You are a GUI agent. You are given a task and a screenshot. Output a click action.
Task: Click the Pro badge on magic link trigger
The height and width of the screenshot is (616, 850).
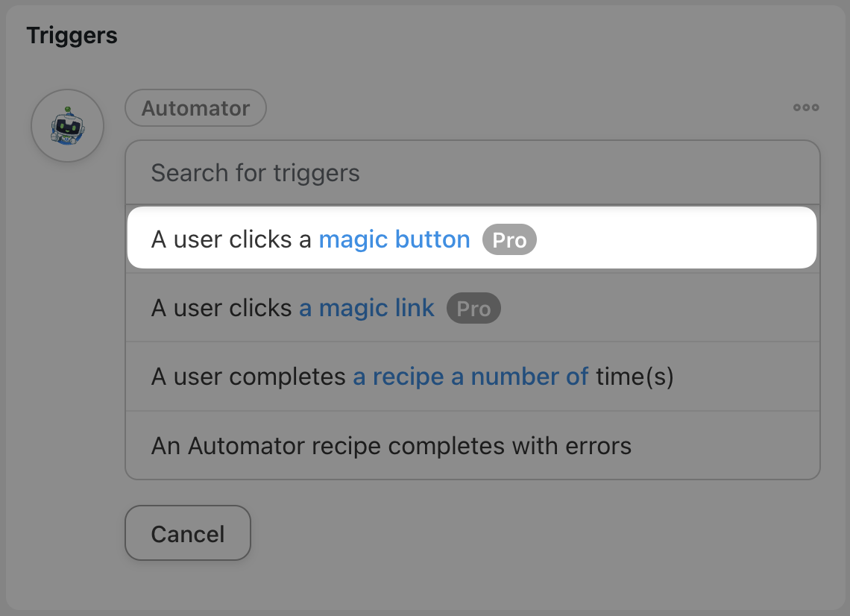[x=473, y=308]
